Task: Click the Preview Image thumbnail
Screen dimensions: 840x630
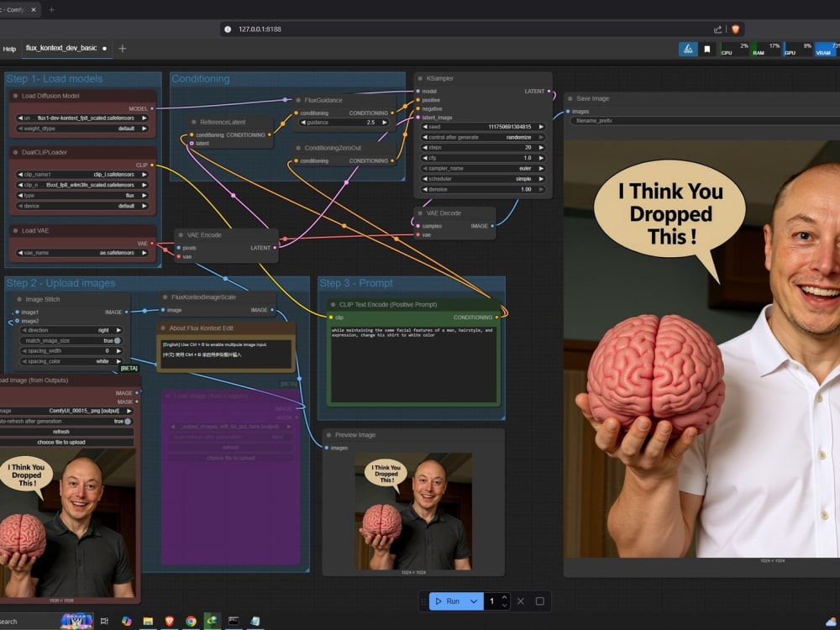Action: click(x=413, y=511)
